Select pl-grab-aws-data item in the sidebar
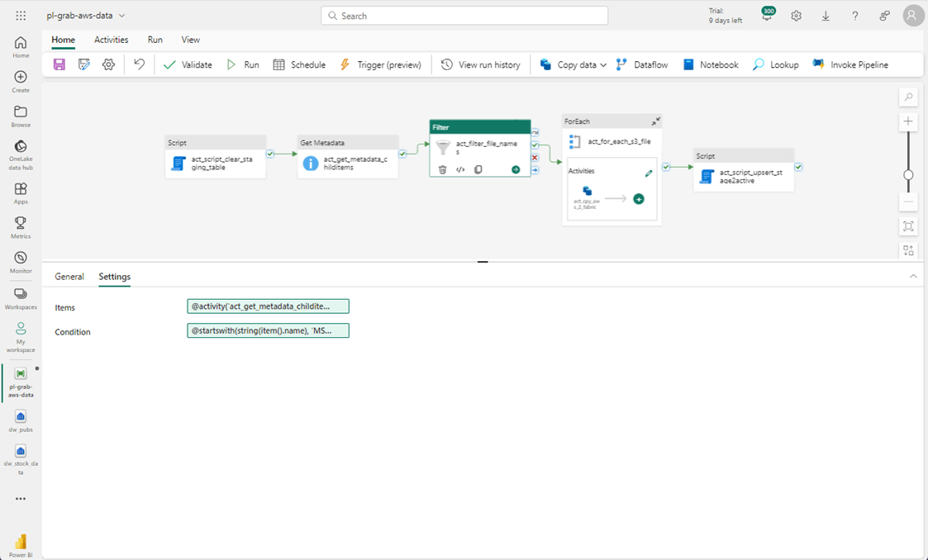Viewport: 928px width, 560px height. coord(21,382)
